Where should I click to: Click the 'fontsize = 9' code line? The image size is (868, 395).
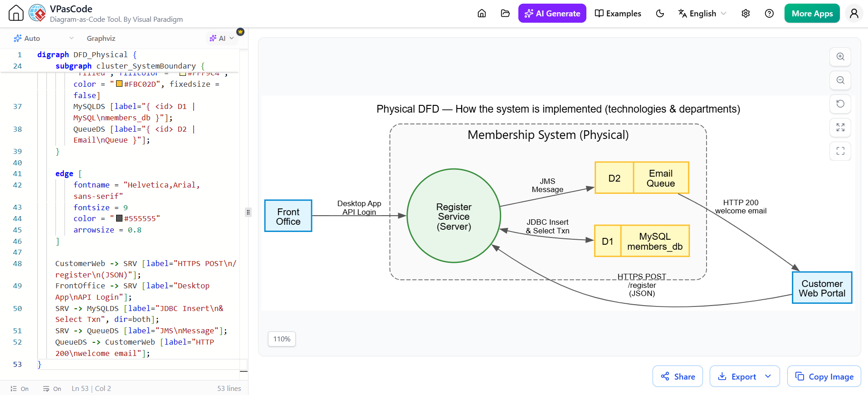(x=101, y=207)
